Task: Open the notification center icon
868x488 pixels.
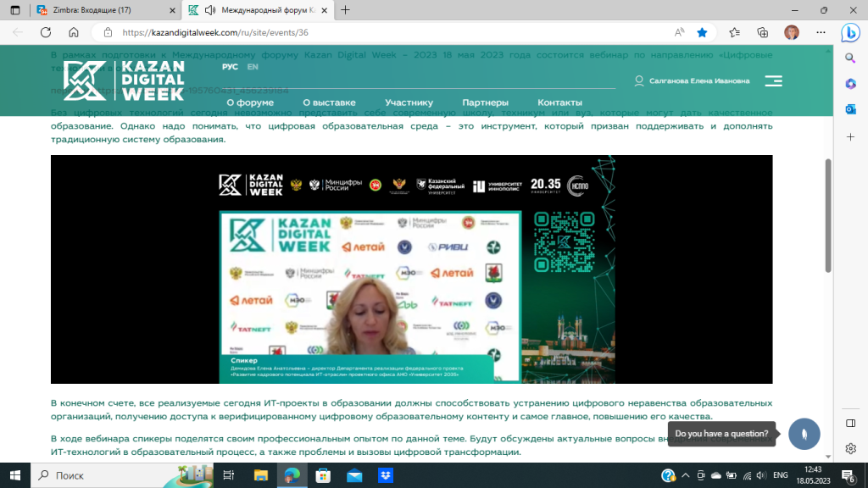Action: pos(849,475)
